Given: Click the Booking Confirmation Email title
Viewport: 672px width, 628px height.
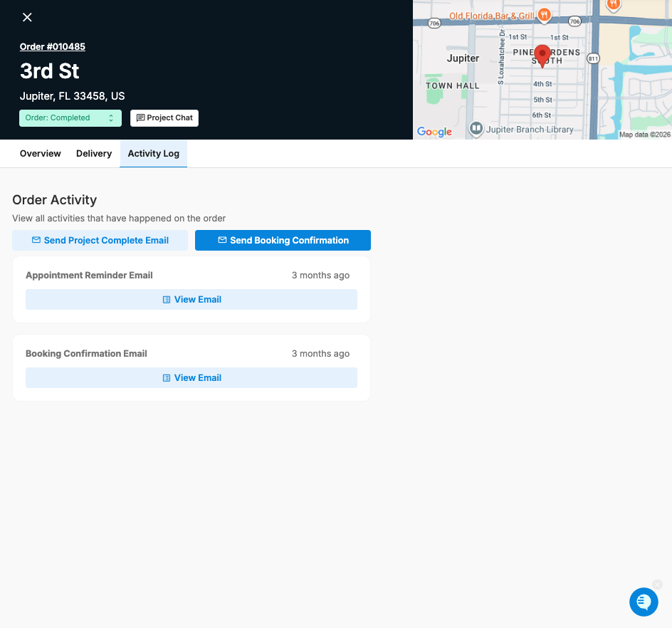Looking at the screenshot, I should (x=86, y=354).
